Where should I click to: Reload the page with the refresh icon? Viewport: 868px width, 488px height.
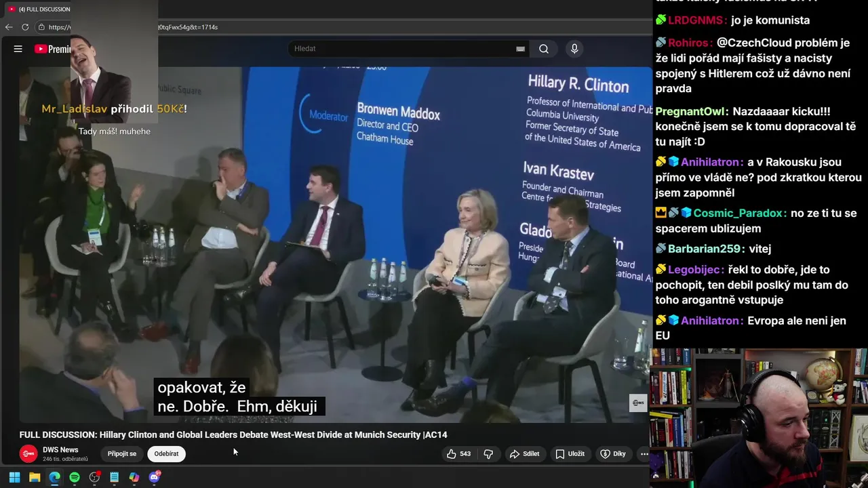[25, 27]
